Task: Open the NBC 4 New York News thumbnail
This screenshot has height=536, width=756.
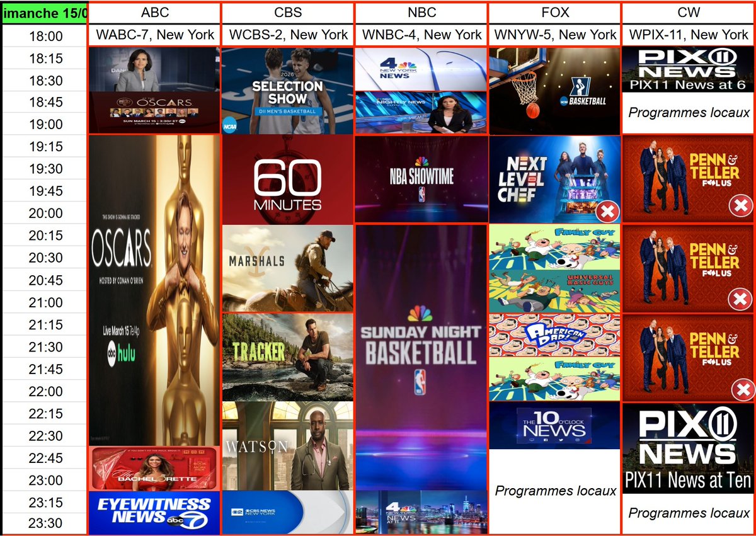Action: tap(421, 69)
